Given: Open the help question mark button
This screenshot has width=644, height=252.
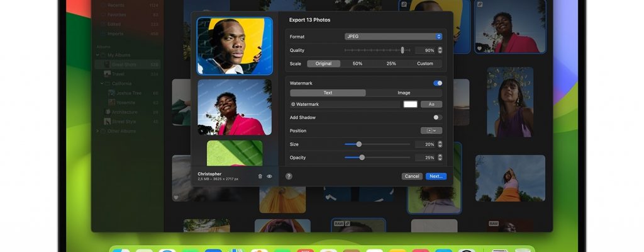Looking at the screenshot, I should pyautogui.click(x=289, y=176).
